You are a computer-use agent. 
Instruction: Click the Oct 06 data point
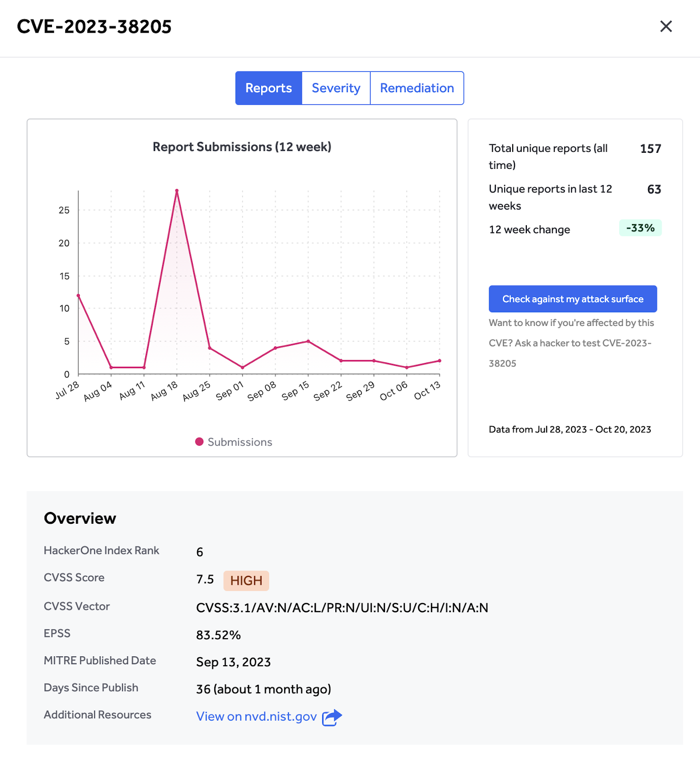click(x=407, y=368)
